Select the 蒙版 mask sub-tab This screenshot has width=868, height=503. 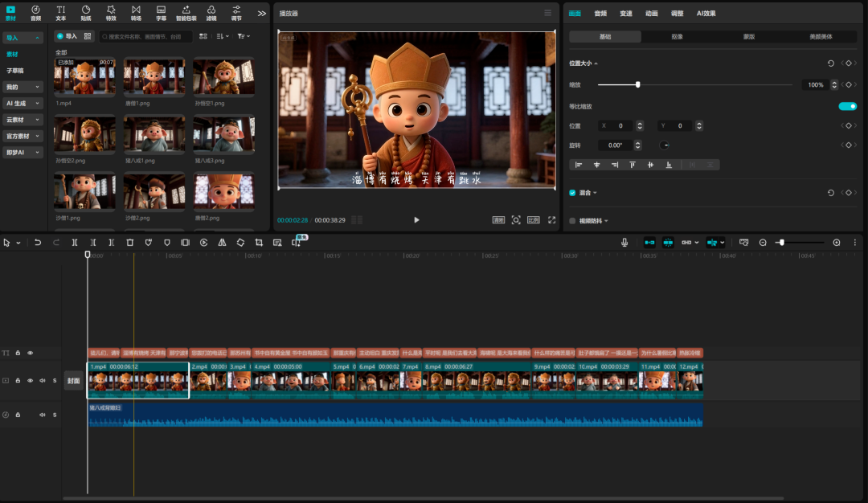click(x=749, y=36)
